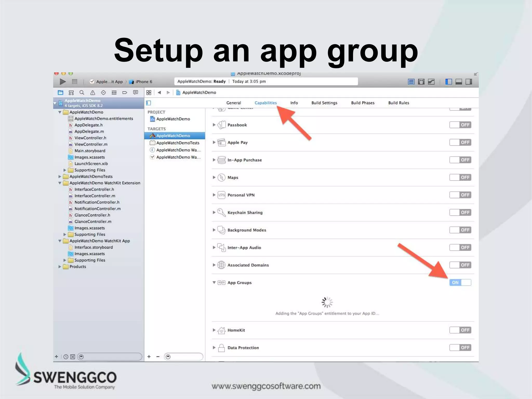Show the Version editor
The height and width of the screenshot is (399, 532).
431,82
